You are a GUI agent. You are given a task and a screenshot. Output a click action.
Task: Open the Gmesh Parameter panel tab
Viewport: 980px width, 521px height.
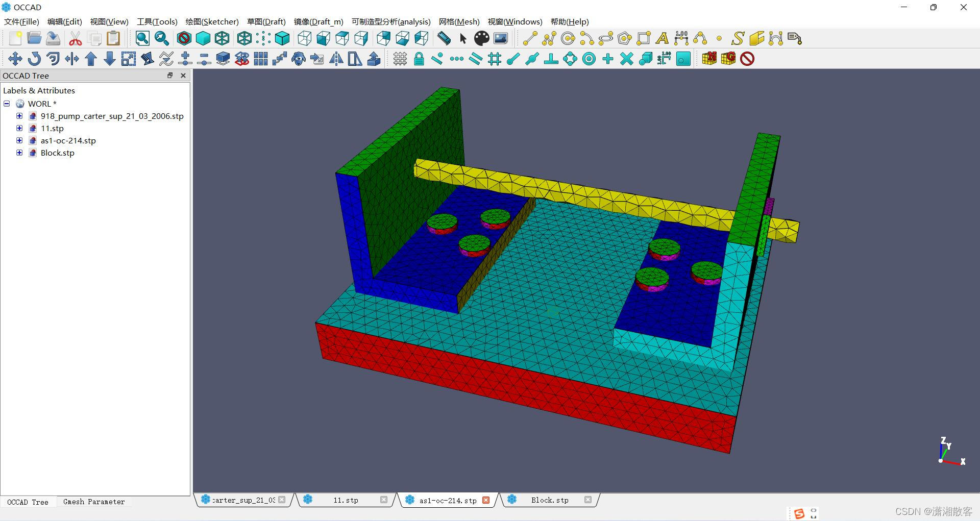pos(94,502)
